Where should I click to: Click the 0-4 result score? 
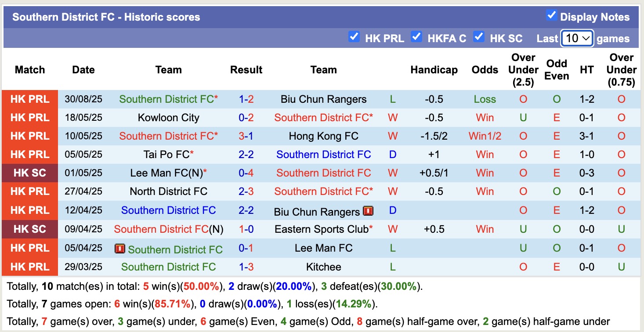pos(246,173)
